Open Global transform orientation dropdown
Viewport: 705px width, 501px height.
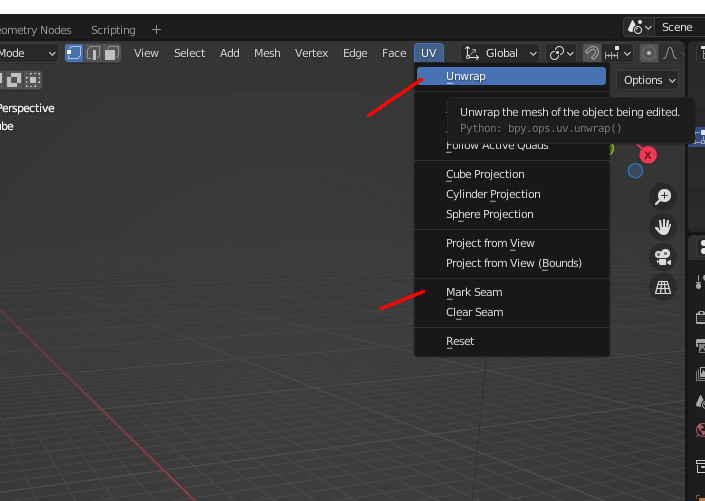pyautogui.click(x=500, y=53)
